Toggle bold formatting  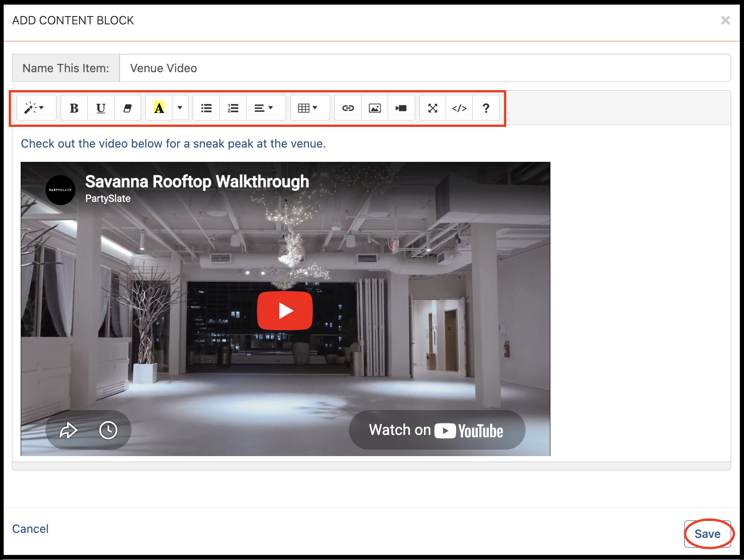coord(74,108)
